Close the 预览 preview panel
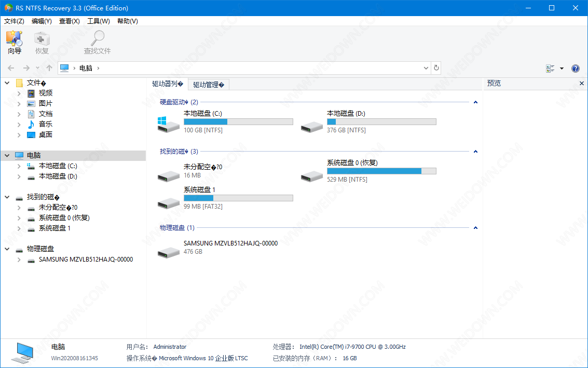 coord(582,83)
